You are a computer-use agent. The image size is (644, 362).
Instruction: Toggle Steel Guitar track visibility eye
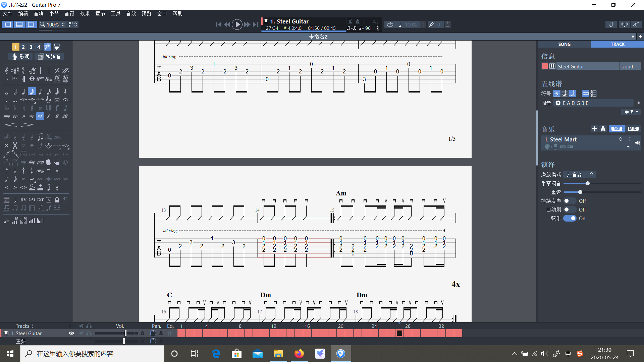coord(71,333)
